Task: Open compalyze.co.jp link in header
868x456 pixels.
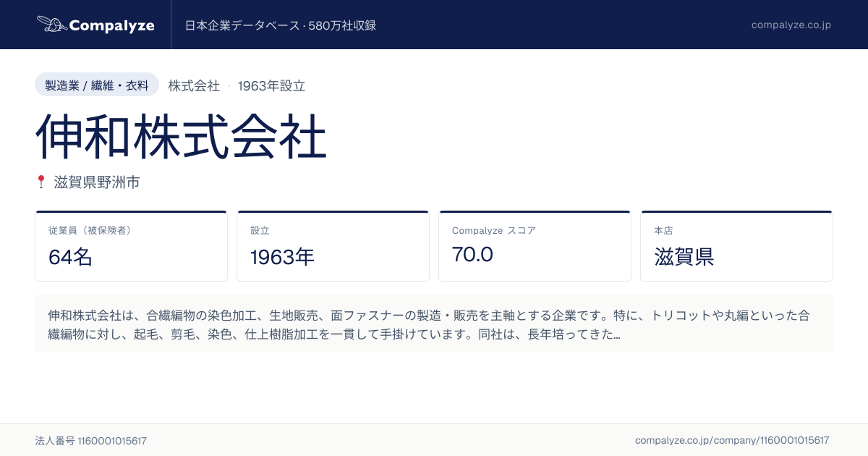Action: coord(791,25)
